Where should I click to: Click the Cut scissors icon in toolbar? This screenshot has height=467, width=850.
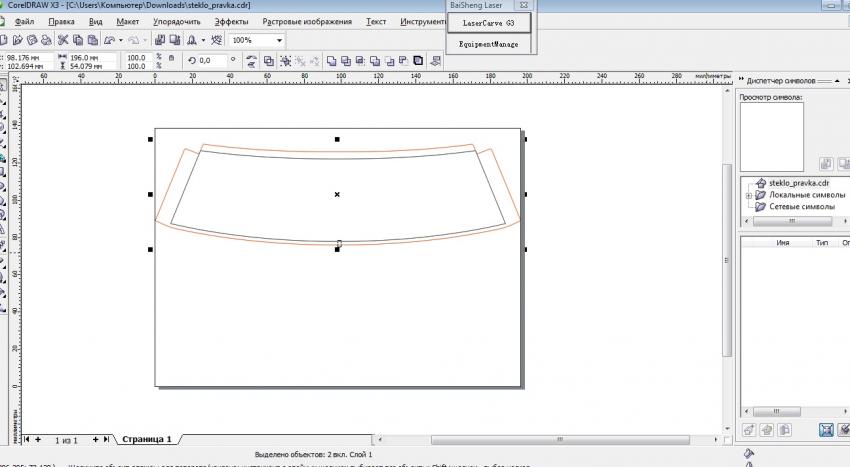click(x=63, y=40)
